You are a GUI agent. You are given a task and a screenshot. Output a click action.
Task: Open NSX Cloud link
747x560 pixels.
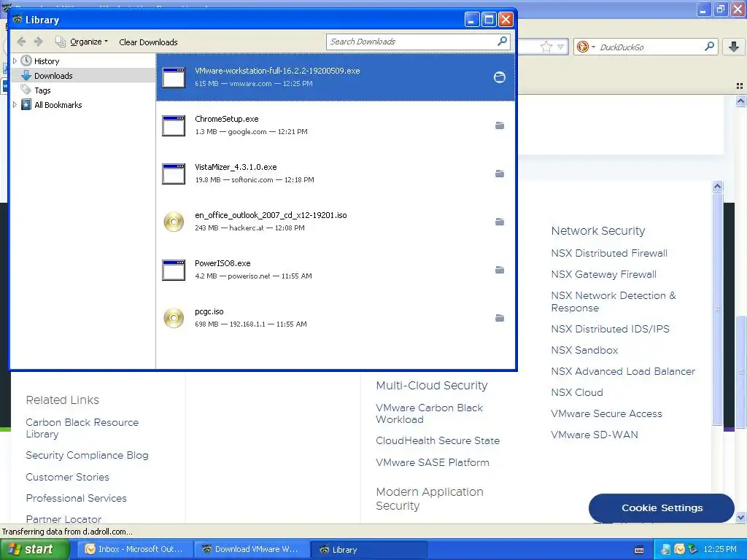577,392
